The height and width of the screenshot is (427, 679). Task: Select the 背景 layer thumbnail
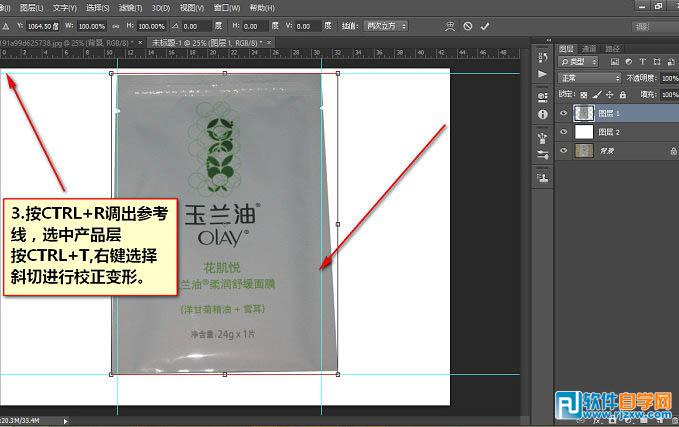tap(584, 150)
